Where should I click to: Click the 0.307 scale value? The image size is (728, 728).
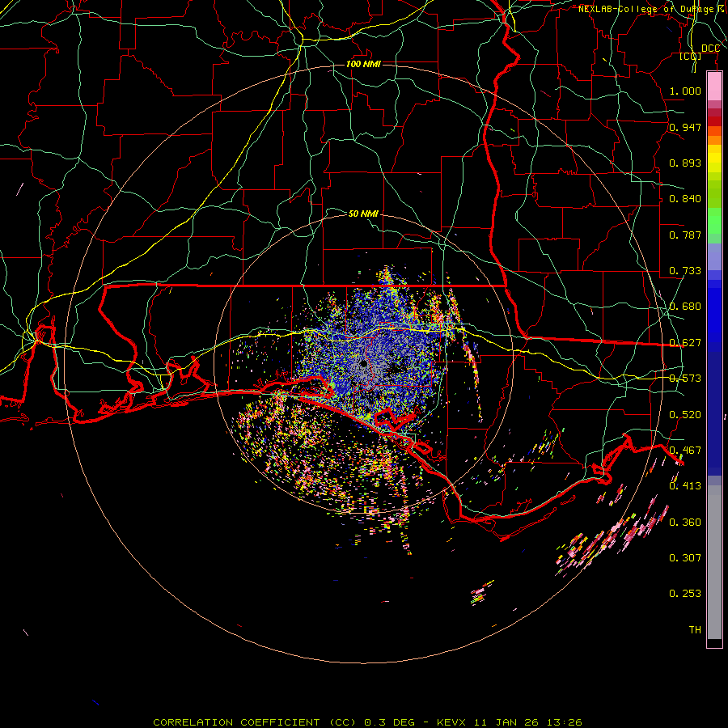(685, 558)
